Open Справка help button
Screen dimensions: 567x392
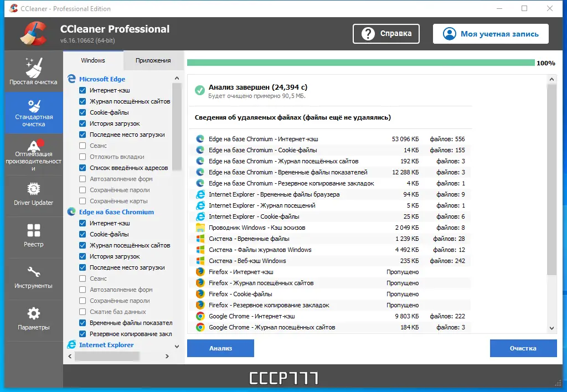(386, 34)
